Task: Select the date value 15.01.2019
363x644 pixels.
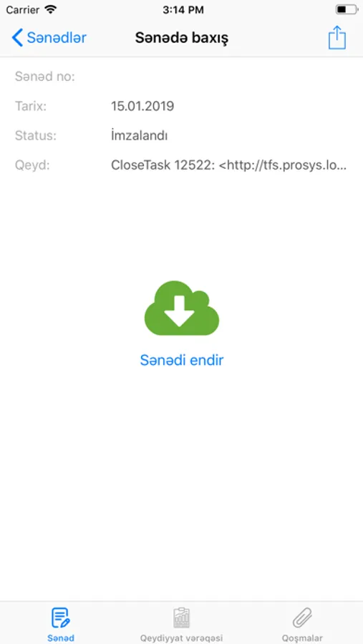Action: tap(142, 107)
